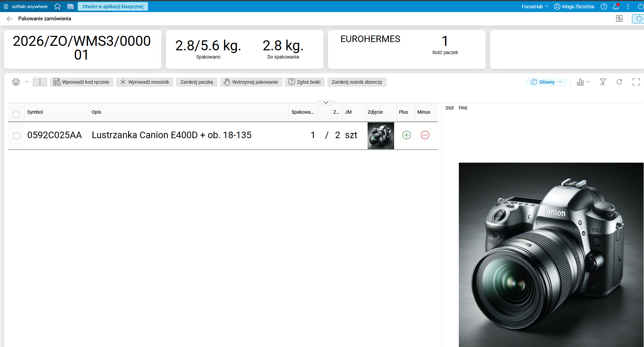Go back using the arrow icon

pyautogui.click(x=10, y=19)
